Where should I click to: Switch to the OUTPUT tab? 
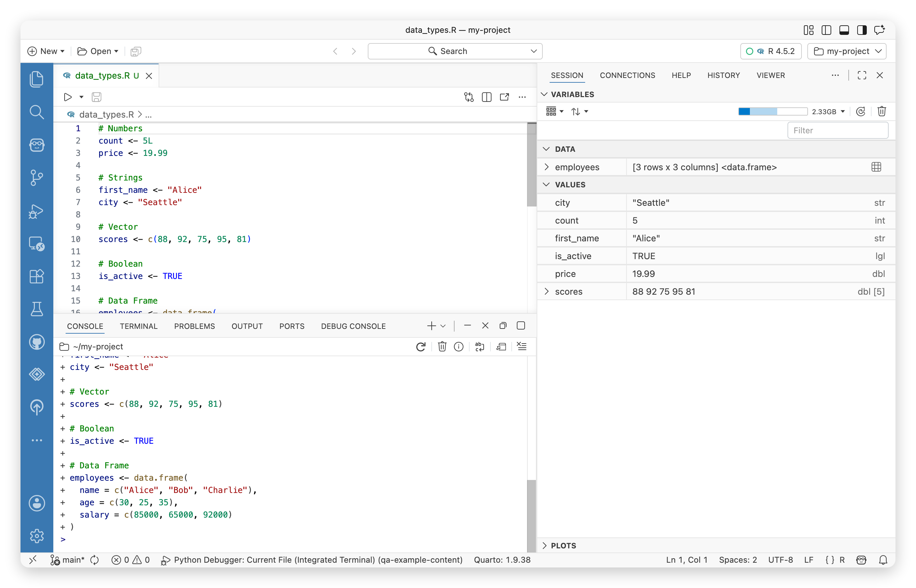click(x=247, y=326)
